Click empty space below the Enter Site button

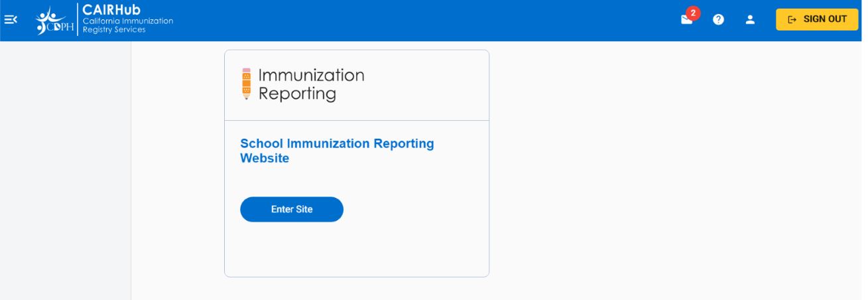(x=357, y=249)
